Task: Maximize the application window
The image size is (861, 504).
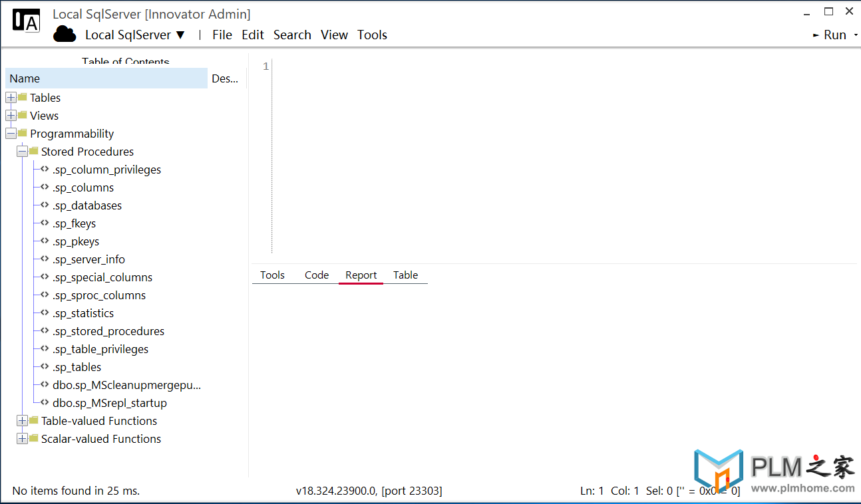Action: point(828,11)
